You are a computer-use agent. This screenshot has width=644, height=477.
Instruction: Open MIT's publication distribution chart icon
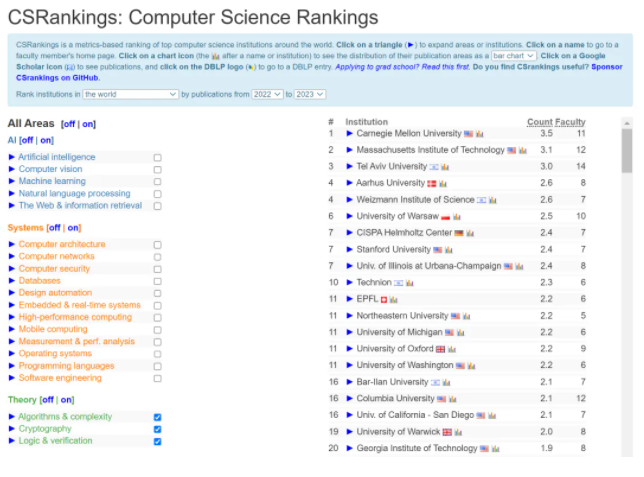(x=522, y=150)
